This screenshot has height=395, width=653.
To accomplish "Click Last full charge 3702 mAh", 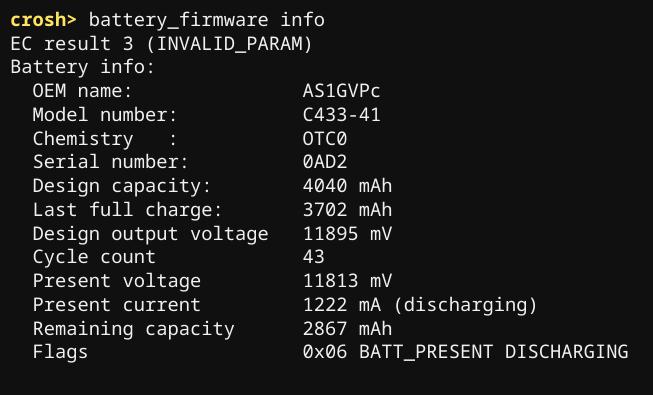I will (x=347, y=209).
